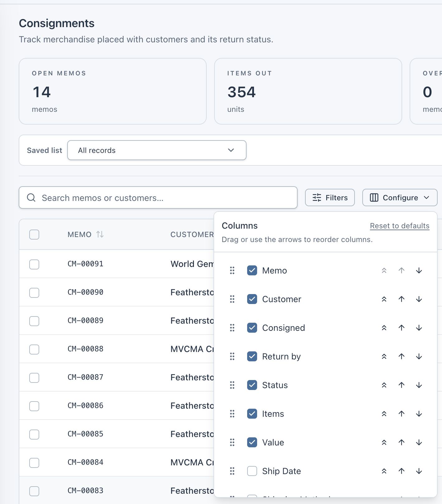Move Consigned column up one position
The width and height of the screenshot is (442, 504).
pos(402,328)
